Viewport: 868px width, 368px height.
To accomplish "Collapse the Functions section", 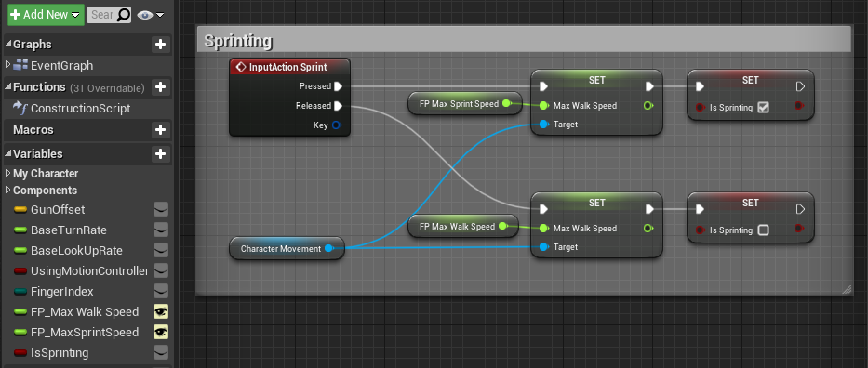I will (x=7, y=87).
